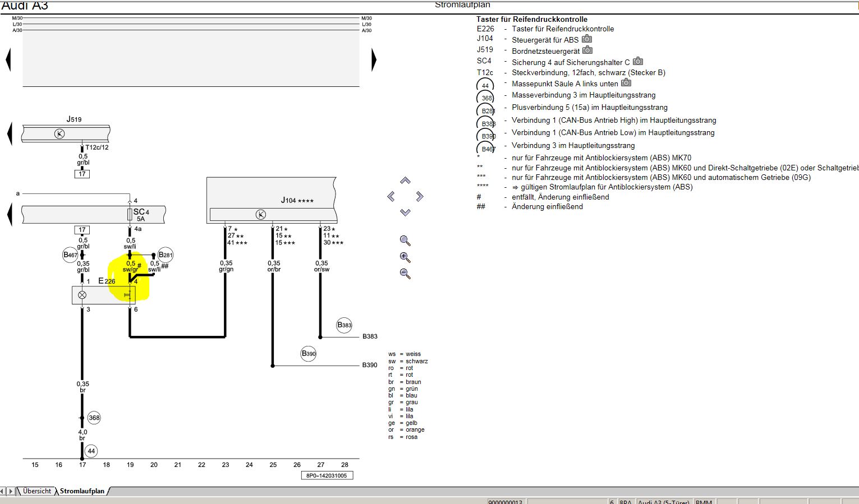Click current track number 23

[226, 465]
